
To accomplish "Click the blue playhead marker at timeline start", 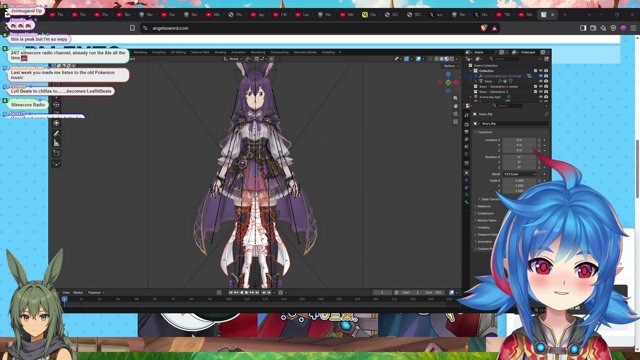I will point(64,299).
